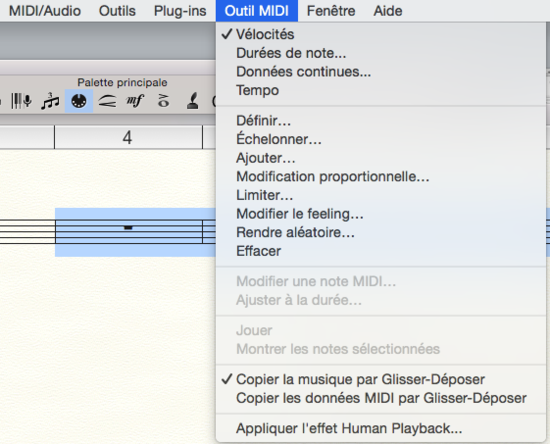
Task: Select the Tempo menu entry
Action: click(x=381, y=90)
